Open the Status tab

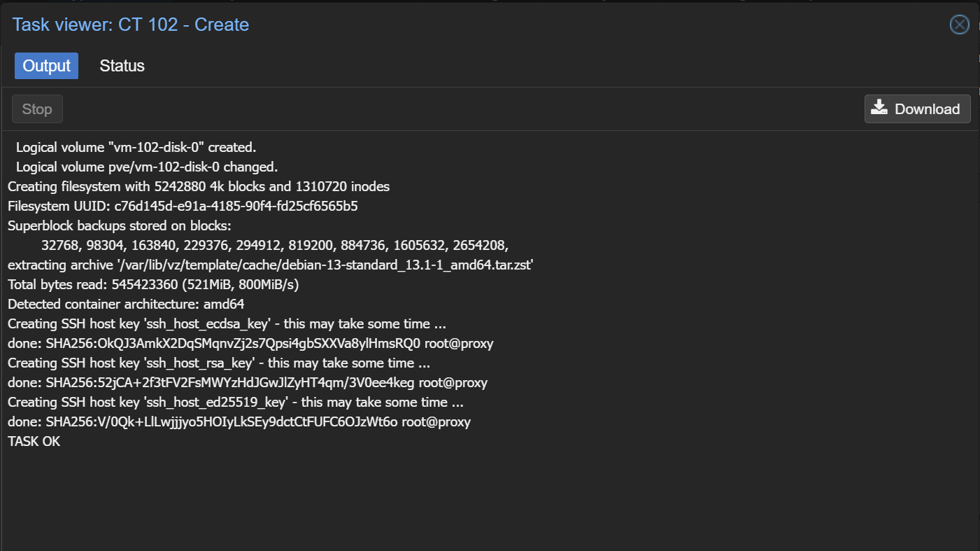click(122, 66)
